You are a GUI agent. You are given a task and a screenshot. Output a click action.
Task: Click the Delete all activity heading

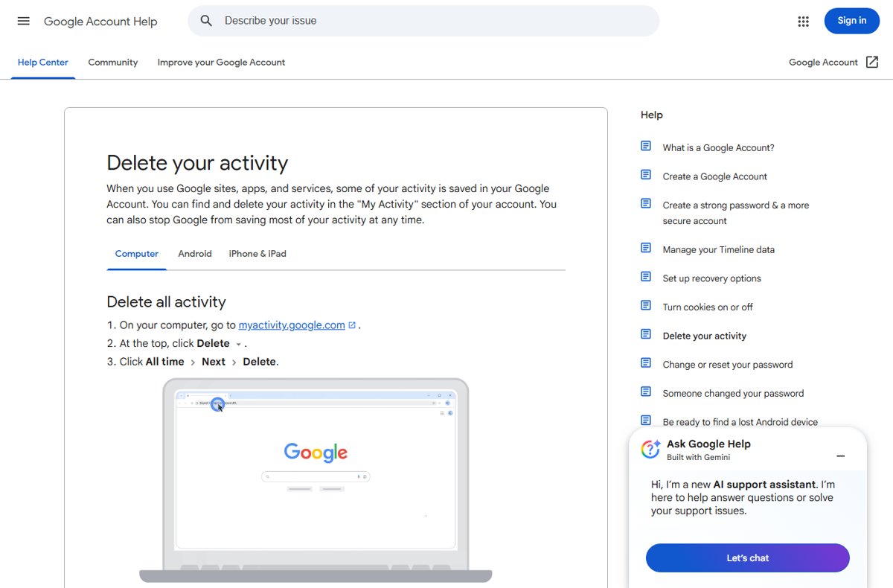pos(166,301)
